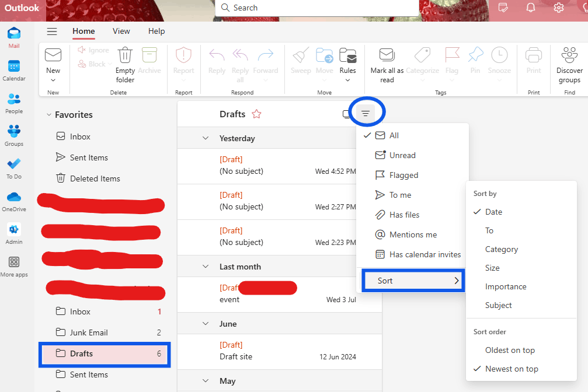Open the Calendar app
The width and height of the screenshot is (588, 392).
14,71
